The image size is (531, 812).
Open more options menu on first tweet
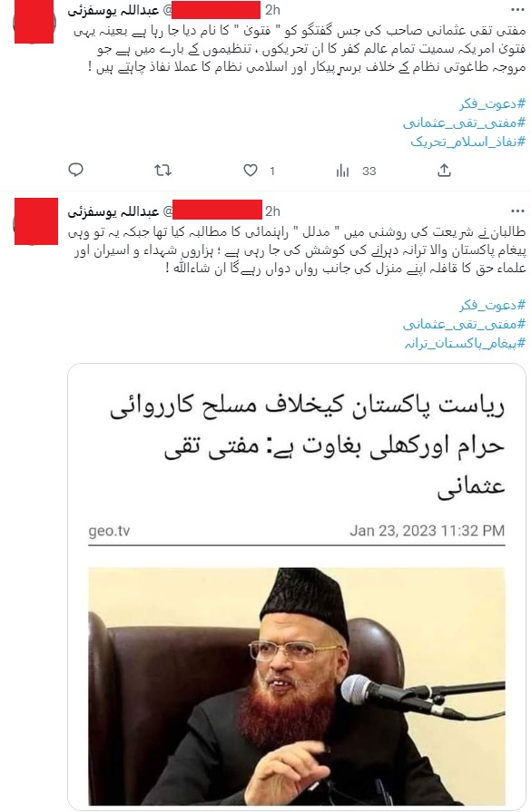coord(517,10)
